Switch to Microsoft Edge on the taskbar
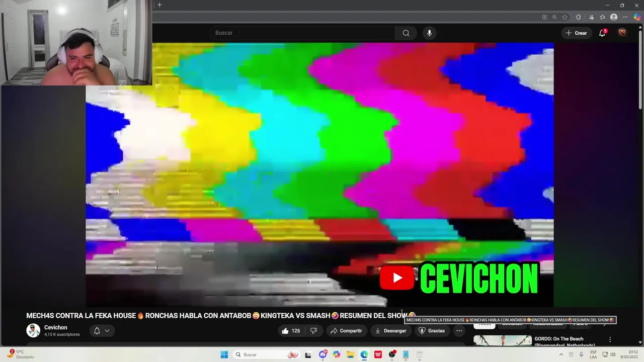Viewport: 644px width, 362px height. (x=364, y=354)
